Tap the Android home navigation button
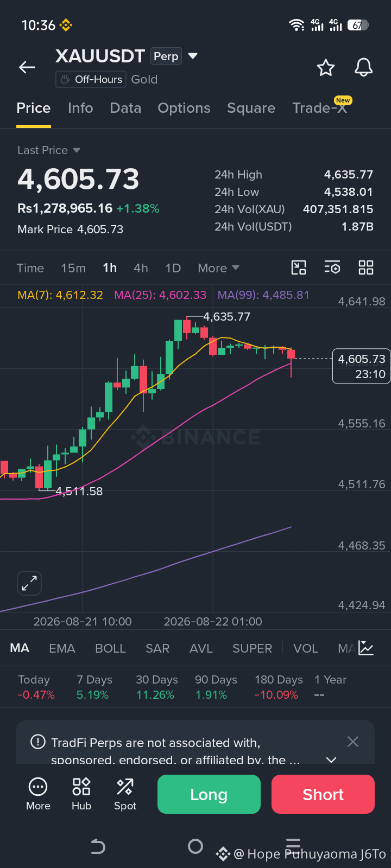391x868 pixels. [x=195, y=846]
